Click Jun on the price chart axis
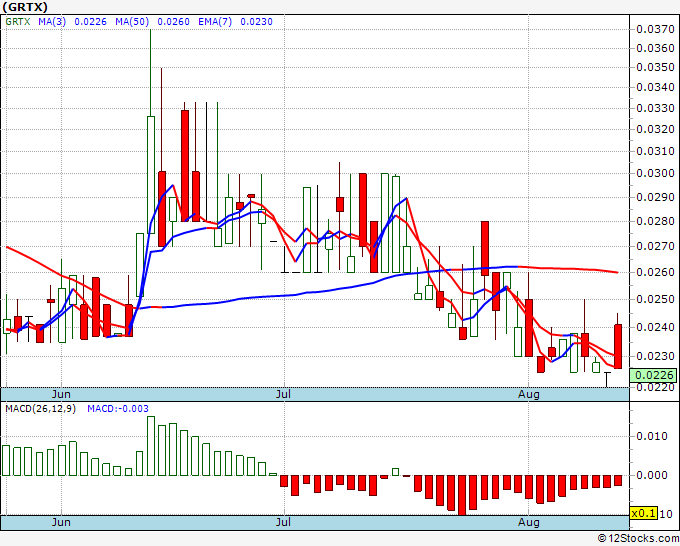 61,394
